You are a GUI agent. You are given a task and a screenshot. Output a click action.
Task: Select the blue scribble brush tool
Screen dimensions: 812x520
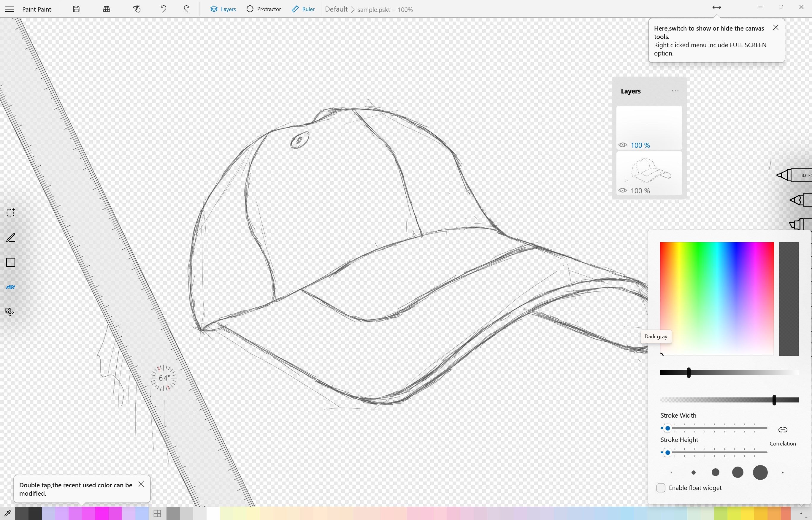pos(11,287)
